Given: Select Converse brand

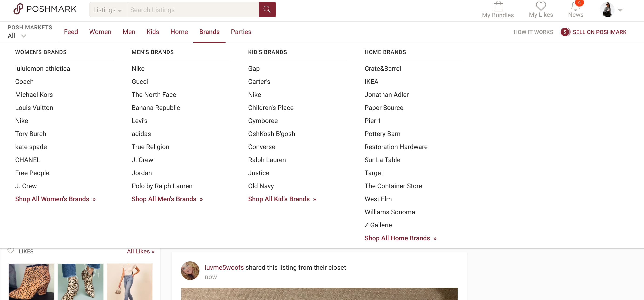Looking at the screenshot, I should click(x=261, y=147).
